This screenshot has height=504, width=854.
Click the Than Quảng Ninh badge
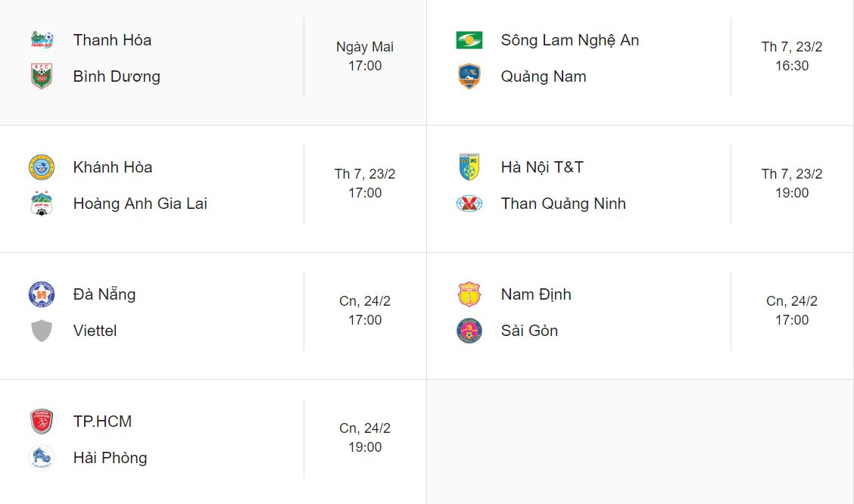coord(469,204)
